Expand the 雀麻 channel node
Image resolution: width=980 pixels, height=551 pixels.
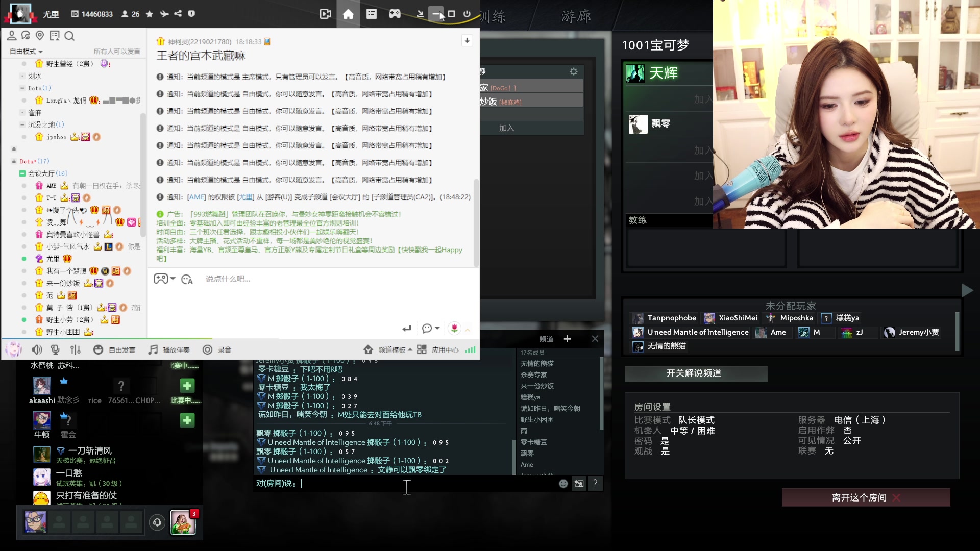pyautogui.click(x=22, y=113)
